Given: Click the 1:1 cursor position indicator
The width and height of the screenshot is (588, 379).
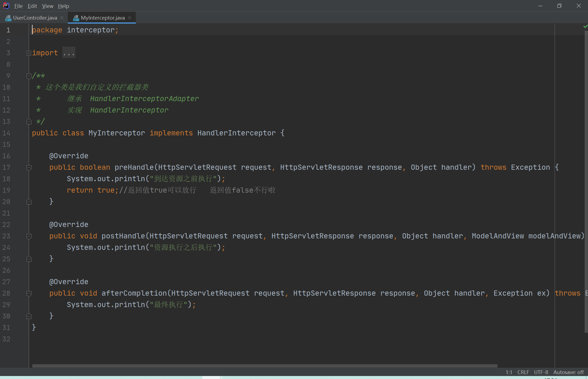Looking at the screenshot, I should pyautogui.click(x=509, y=372).
